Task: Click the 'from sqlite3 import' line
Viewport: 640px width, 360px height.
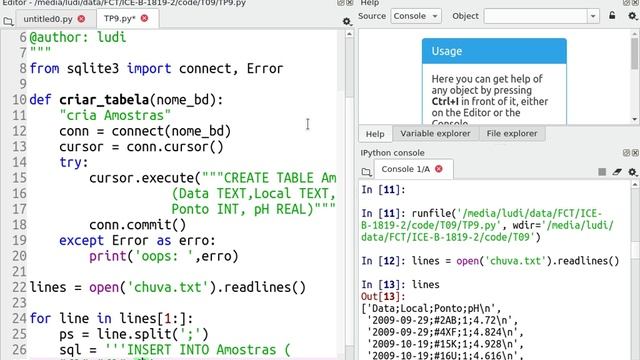Action: [156, 69]
